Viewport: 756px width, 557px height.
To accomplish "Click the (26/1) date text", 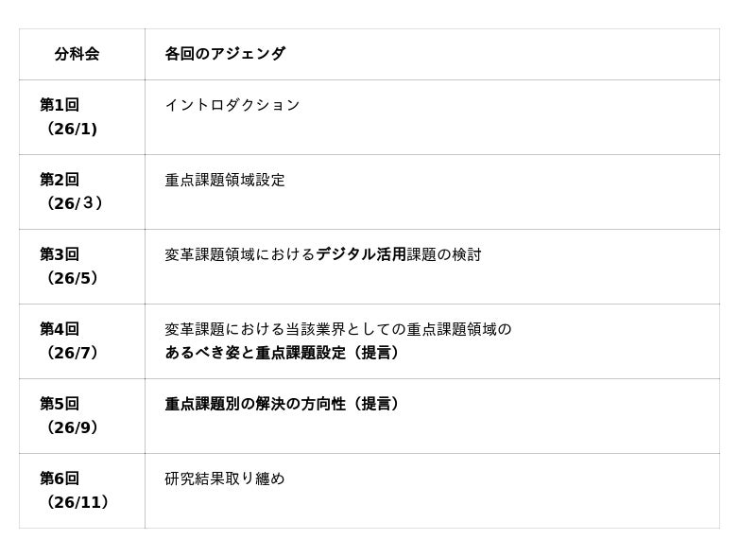I will [x=72, y=129].
